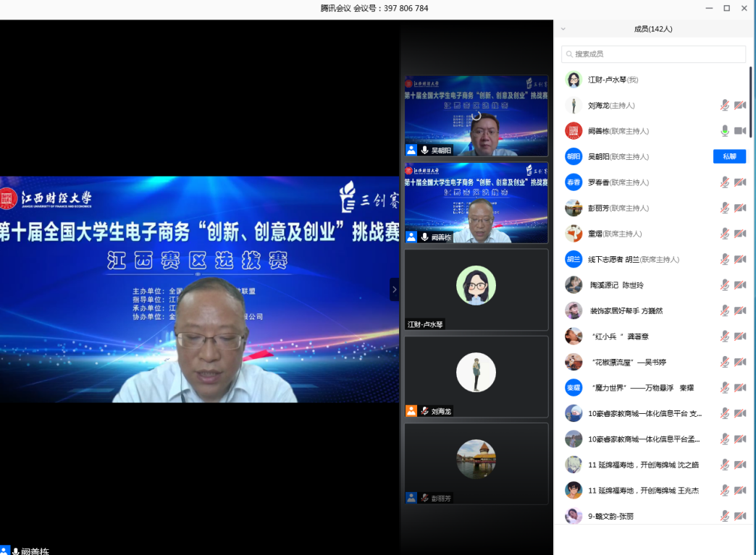Click the microphone icon beside 童熠
This screenshot has width=756, height=555.
[725, 234]
